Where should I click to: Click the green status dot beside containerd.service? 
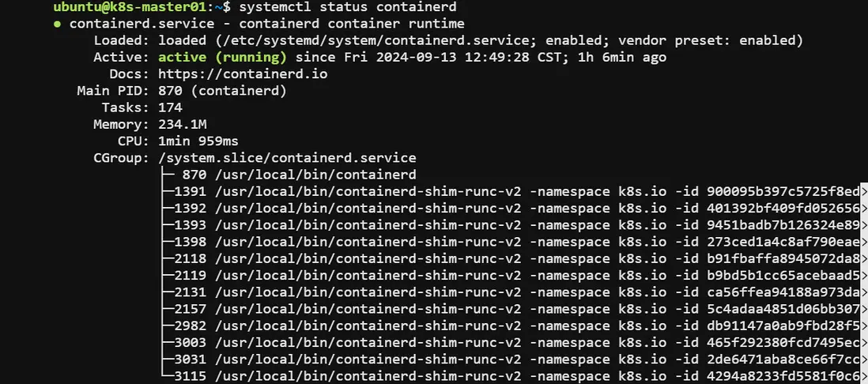(x=58, y=24)
